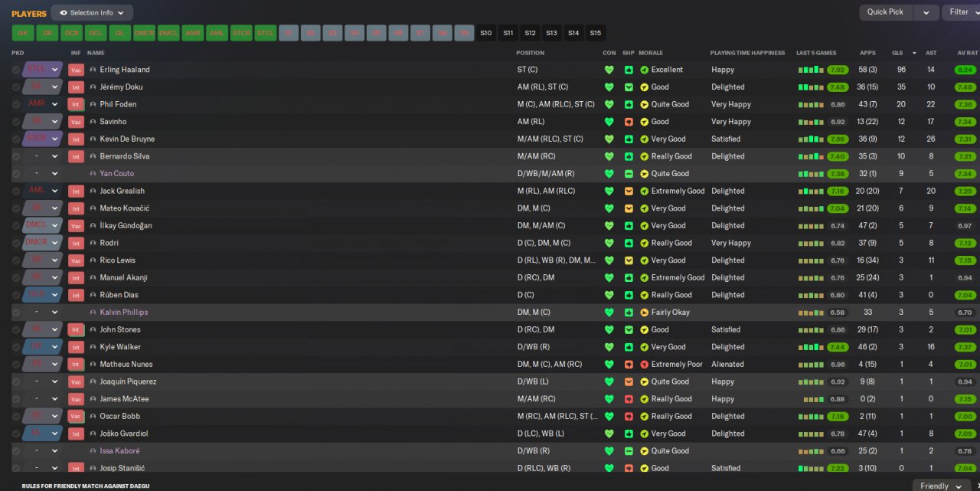Screen dimensions: 980x491
Task: Toggle picked checkmark for Yan Couto
Action: 16,174
